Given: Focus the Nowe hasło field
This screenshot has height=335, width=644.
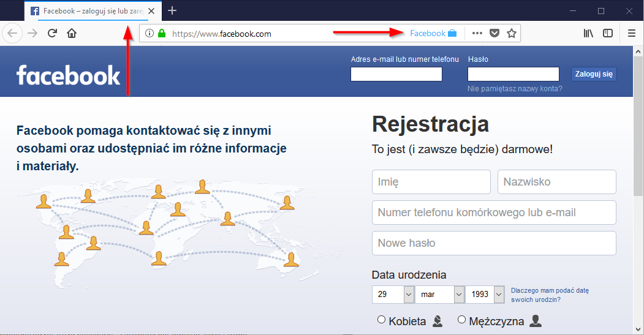Looking at the screenshot, I should [494, 243].
